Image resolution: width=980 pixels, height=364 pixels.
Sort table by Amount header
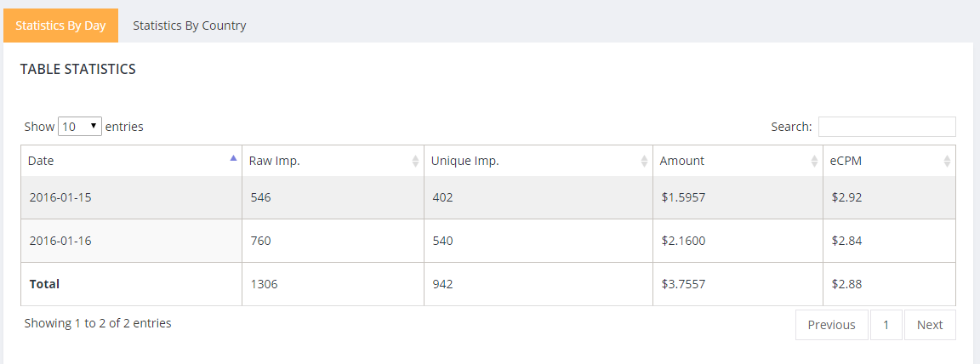pyautogui.click(x=682, y=161)
